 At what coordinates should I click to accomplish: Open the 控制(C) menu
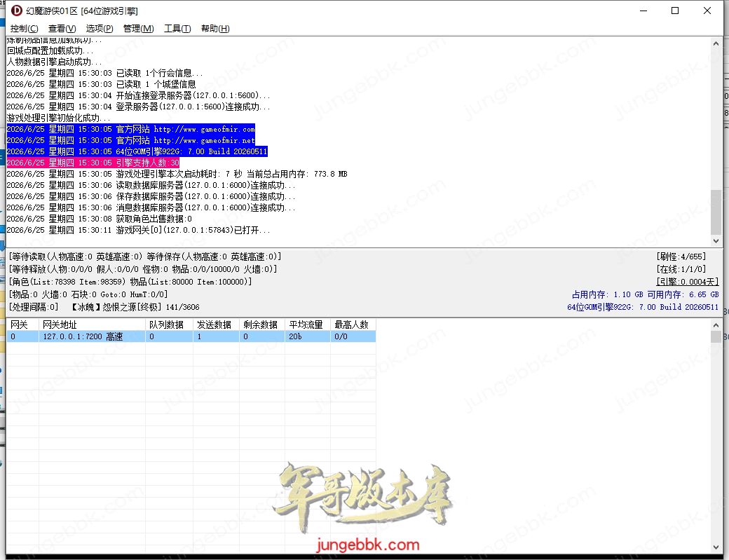24,29
